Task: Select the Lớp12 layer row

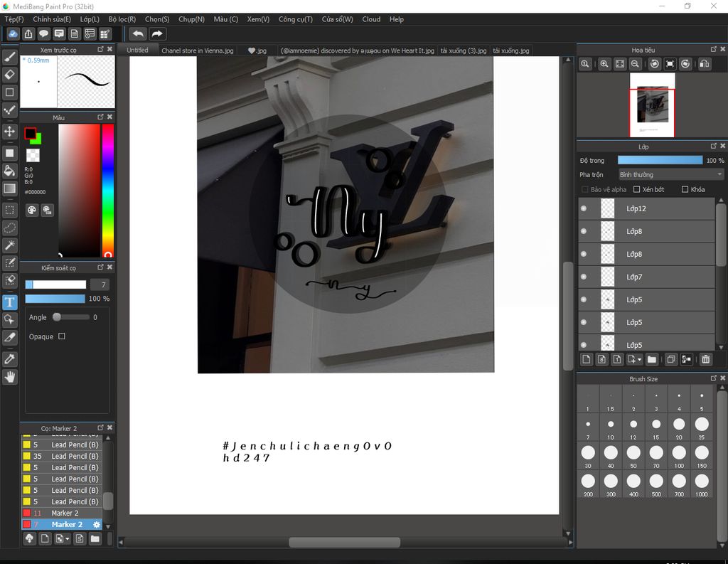Action: click(x=646, y=208)
